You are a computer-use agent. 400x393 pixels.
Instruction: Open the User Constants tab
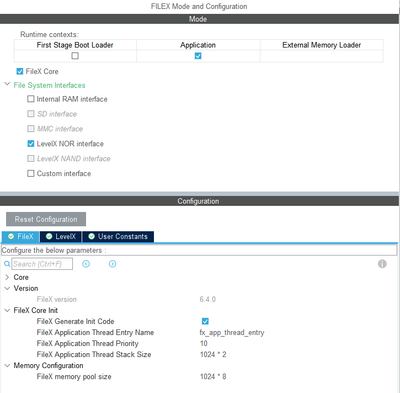point(118,237)
